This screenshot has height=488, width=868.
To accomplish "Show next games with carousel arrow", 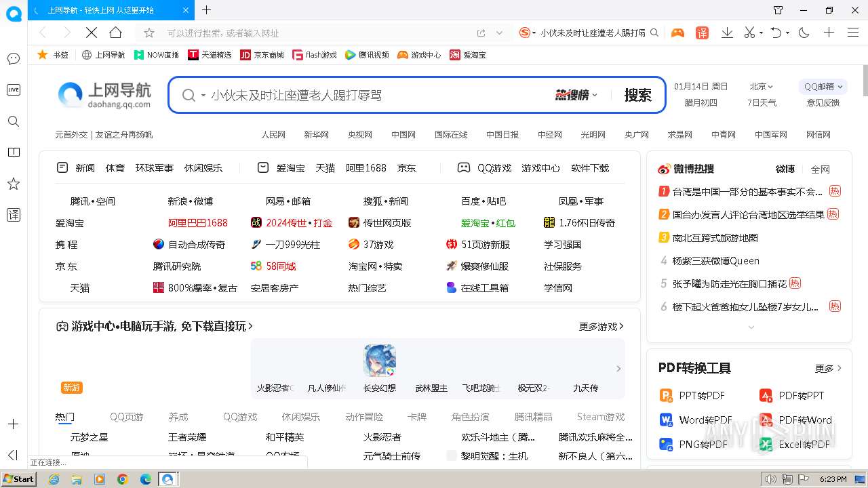I will (618, 369).
